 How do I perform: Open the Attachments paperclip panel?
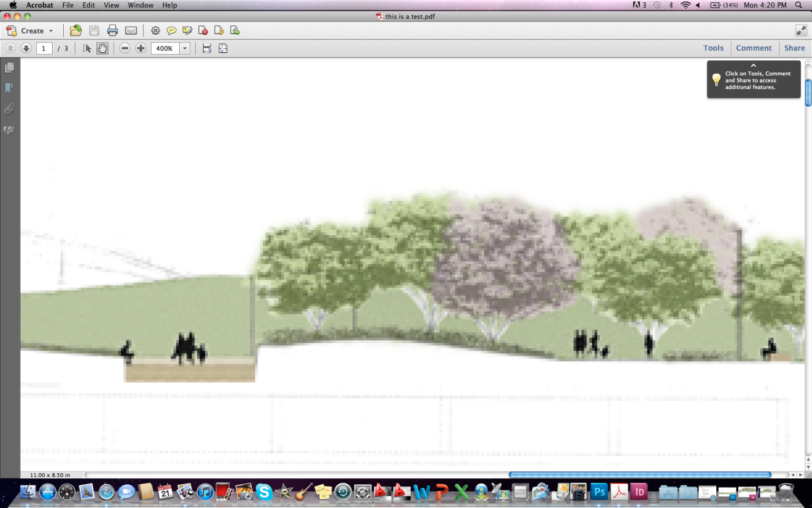coord(9,109)
